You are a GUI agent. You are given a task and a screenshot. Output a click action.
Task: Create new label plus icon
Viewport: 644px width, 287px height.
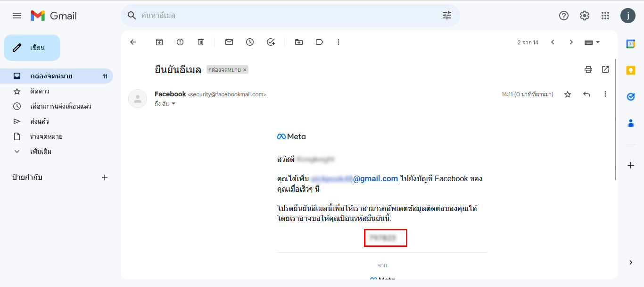105,177
